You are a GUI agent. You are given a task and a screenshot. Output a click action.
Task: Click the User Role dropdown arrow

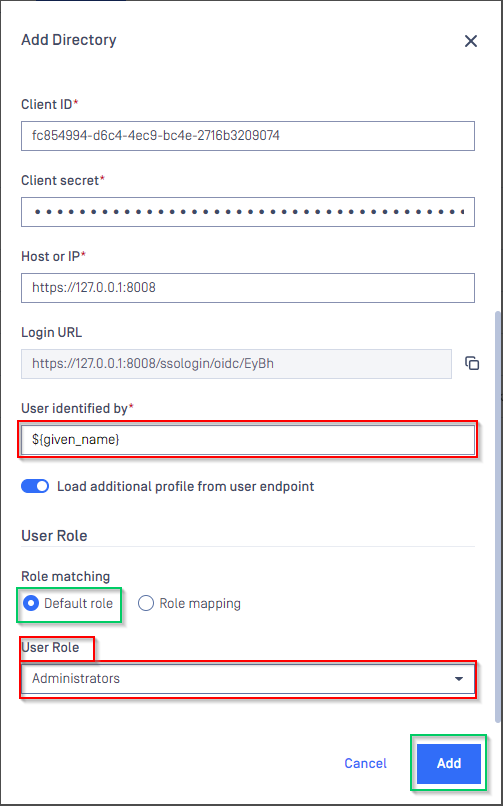[x=458, y=679]
